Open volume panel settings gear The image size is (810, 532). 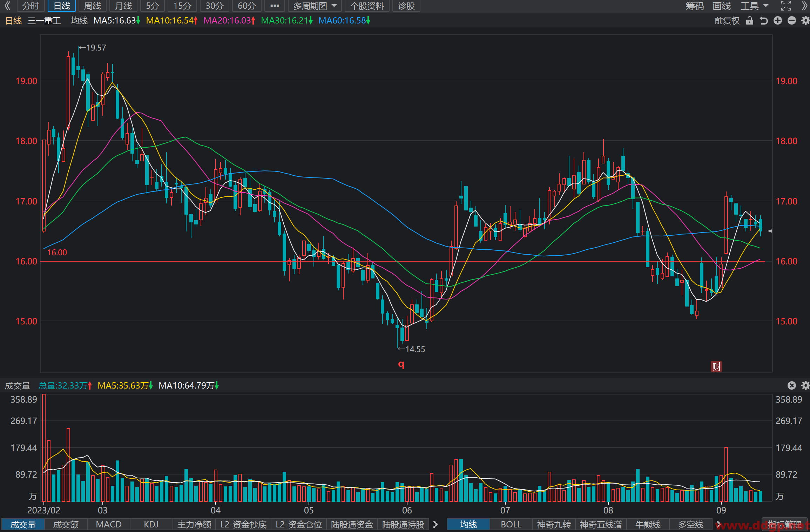pyautogui.click(x=805, y=385)
